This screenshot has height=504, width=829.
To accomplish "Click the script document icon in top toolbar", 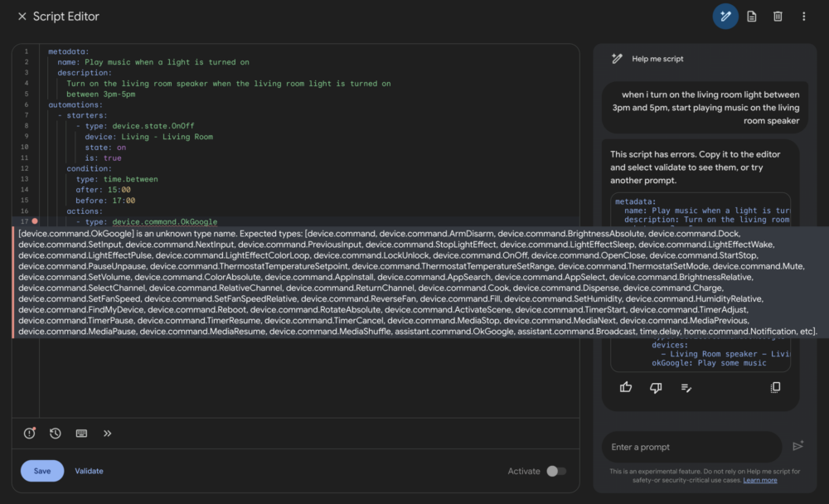I will point(752,16).
